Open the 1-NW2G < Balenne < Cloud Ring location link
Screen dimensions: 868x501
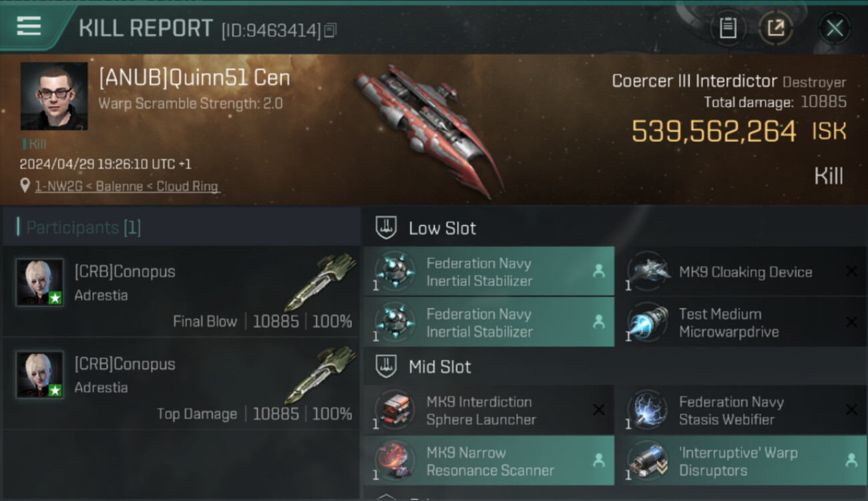coord(127,186)
